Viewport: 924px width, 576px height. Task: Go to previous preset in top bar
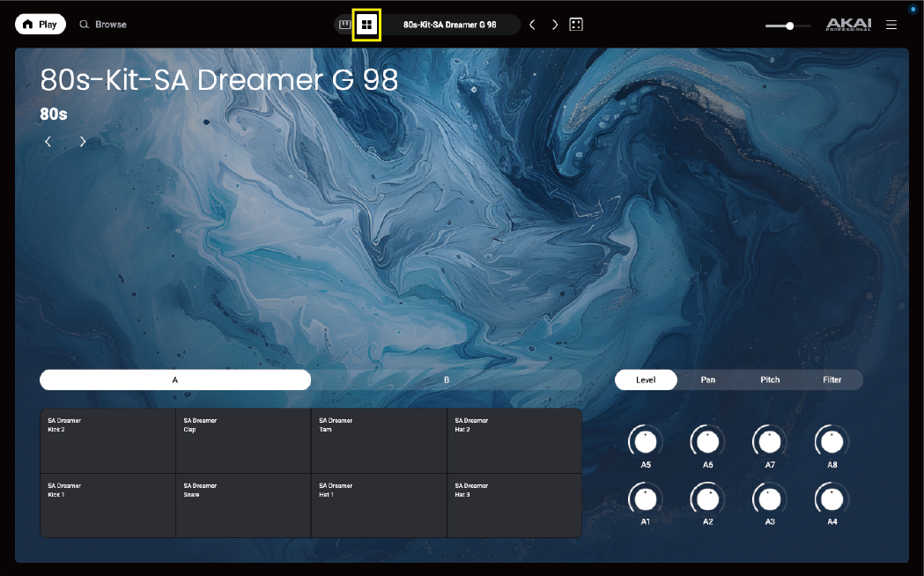pyautogui.click(x=532, y=25)
